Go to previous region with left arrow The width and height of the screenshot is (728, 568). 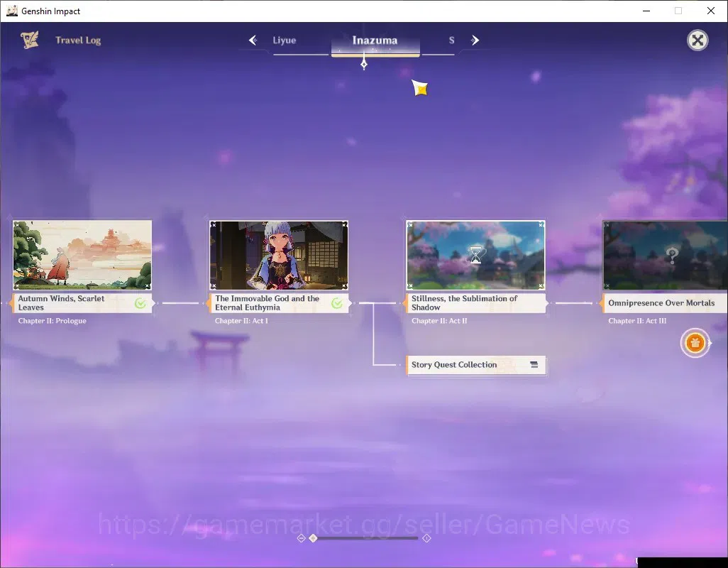click(253, 40)
